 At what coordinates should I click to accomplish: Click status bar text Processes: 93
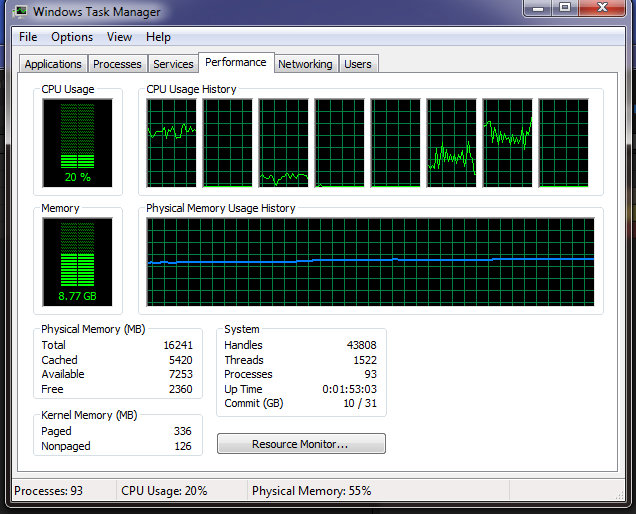coord(49,491)
